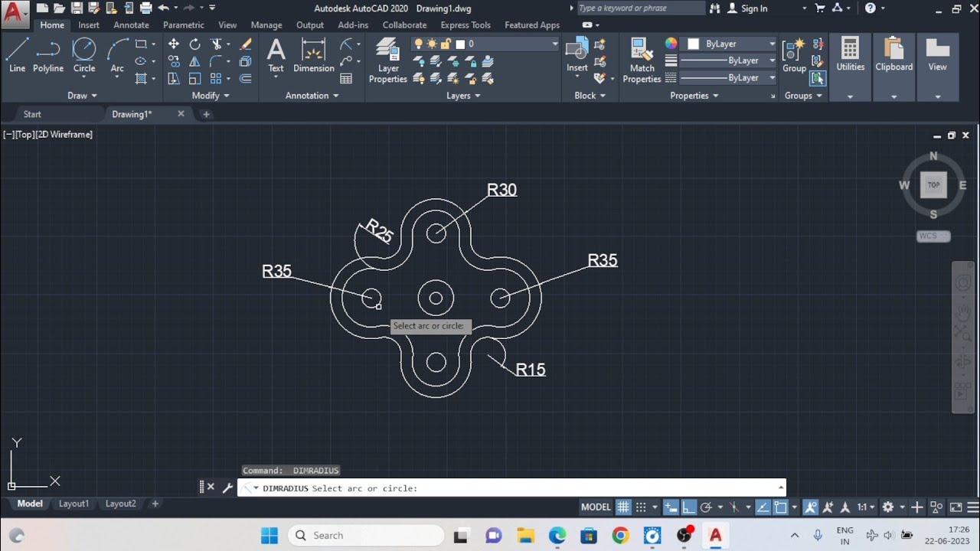Click the Insert block icon
Image resolution: width=980 pixels, height=551 pixels.
pos(577,56)
